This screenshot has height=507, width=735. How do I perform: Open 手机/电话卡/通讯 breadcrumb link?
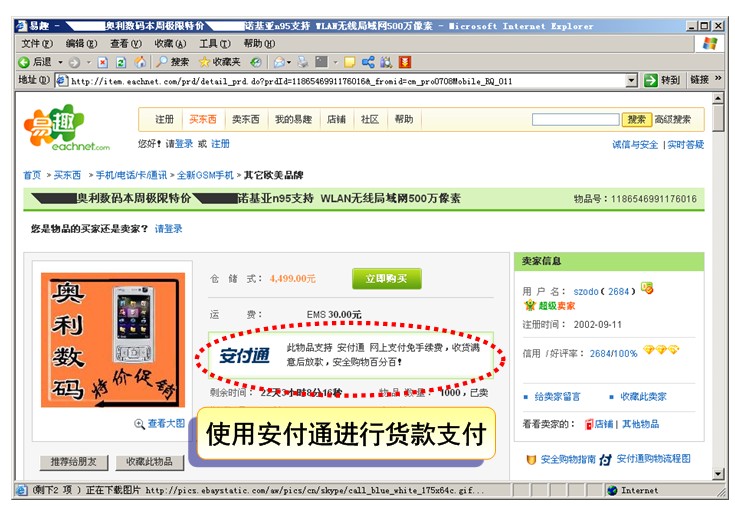point(131,175)
